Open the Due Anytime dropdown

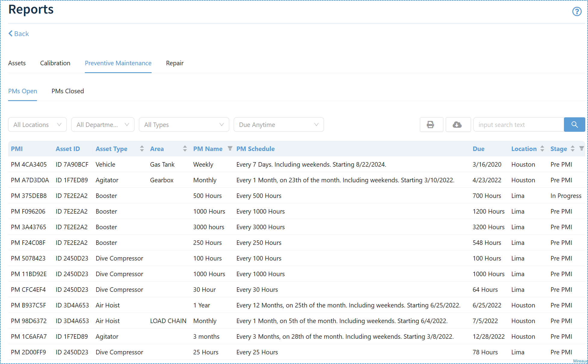[x=279, y=125]
